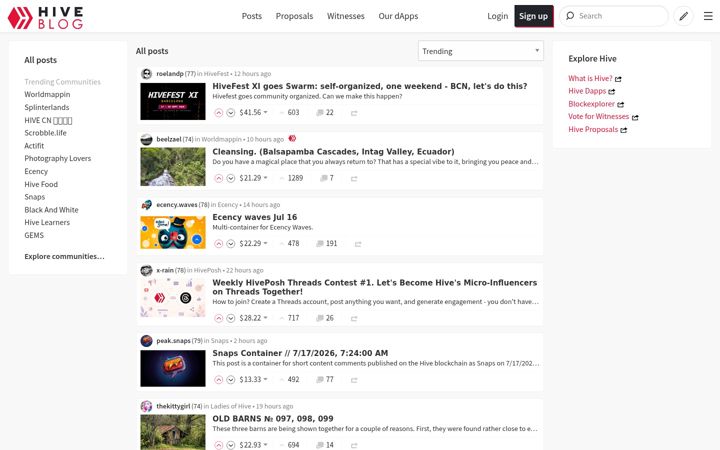Screen dimensions: 720x450
Task: Upvote the HiveFest XI post
Action: [x=219, y=112]
